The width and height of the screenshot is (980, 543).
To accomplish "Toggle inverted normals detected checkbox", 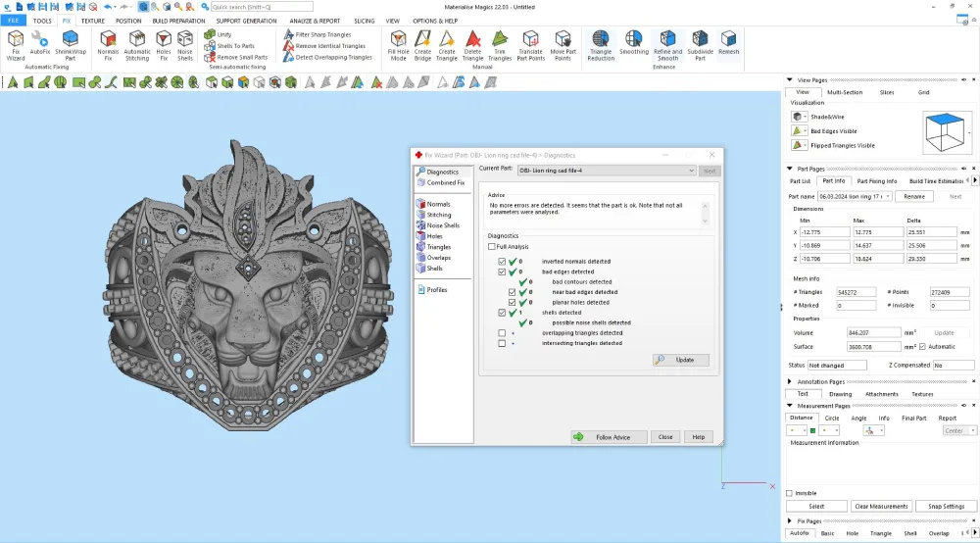I will coord(502,261).
